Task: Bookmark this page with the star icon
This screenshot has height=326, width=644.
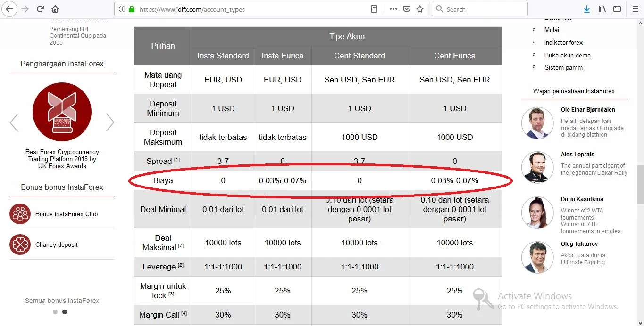Action: coord(419,9)
